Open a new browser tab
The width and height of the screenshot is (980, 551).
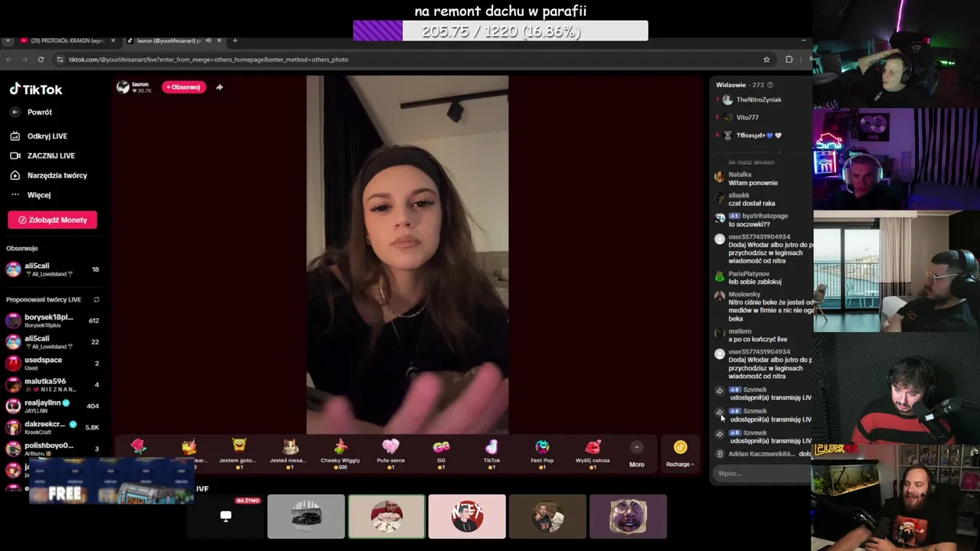[235, 41]
